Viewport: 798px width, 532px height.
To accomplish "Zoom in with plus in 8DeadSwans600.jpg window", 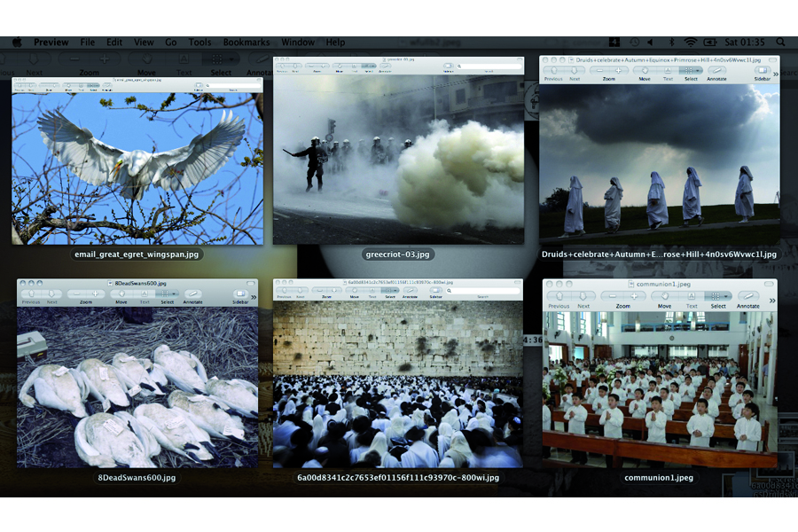I will pos(95,293).
